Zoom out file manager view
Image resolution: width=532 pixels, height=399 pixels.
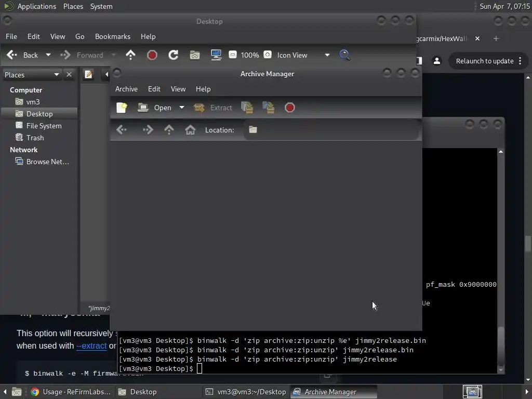point(232,55)
